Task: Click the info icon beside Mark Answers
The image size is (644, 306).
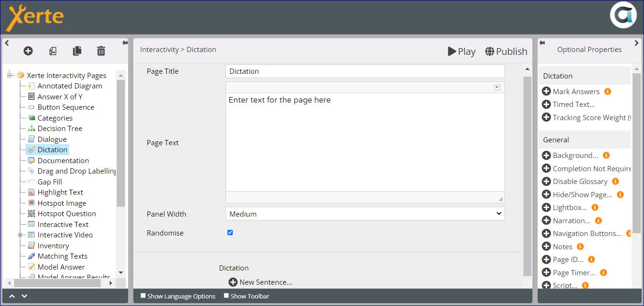Action: coord(608,91)
